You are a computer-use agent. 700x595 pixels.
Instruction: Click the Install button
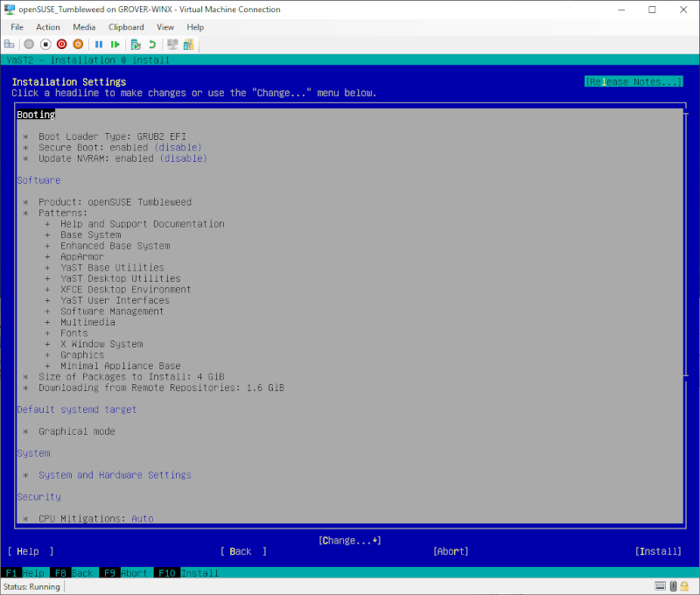pyautogui.click(x=659, y=551)
